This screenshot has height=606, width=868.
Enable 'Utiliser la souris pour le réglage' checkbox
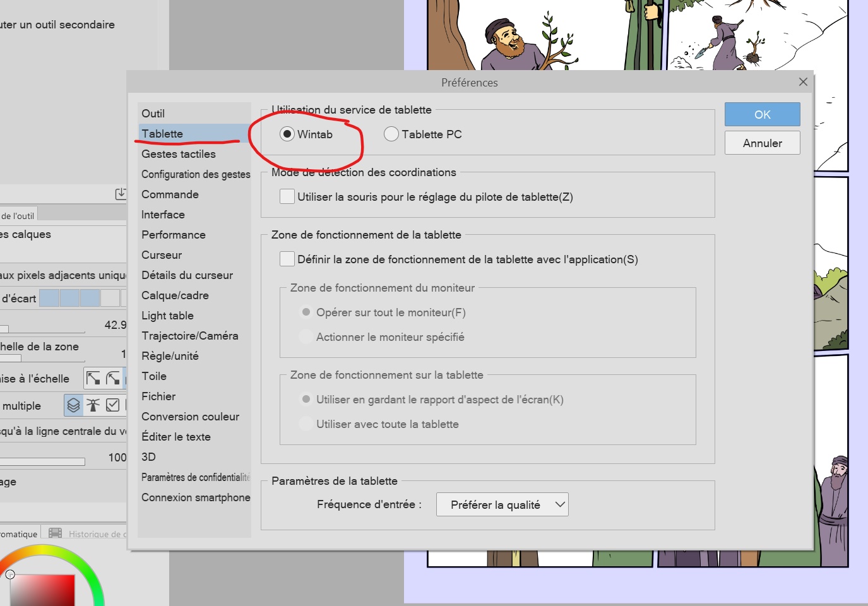(287, 196)
